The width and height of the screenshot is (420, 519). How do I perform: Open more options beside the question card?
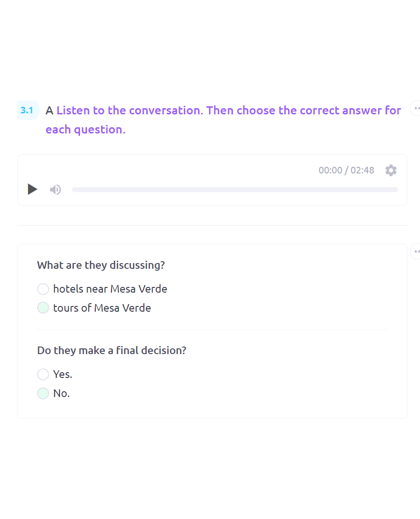pyautogui.click(x=416, y=252)
